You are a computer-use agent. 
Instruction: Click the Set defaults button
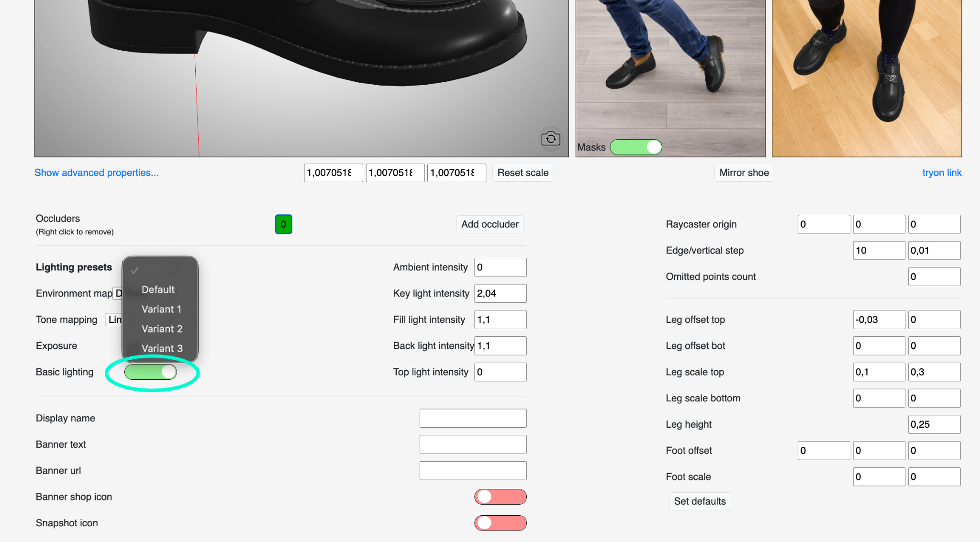pyautogui.click(x=700, y=501)
